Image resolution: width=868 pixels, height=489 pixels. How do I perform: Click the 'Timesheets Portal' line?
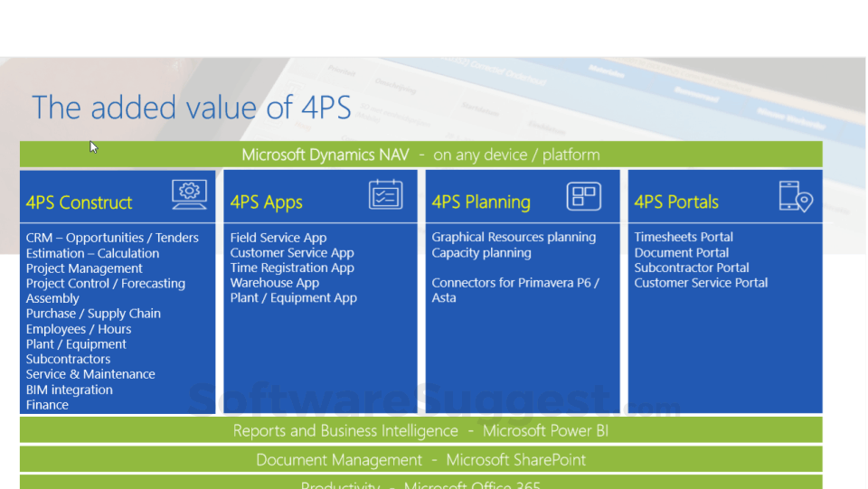[684, 238]
